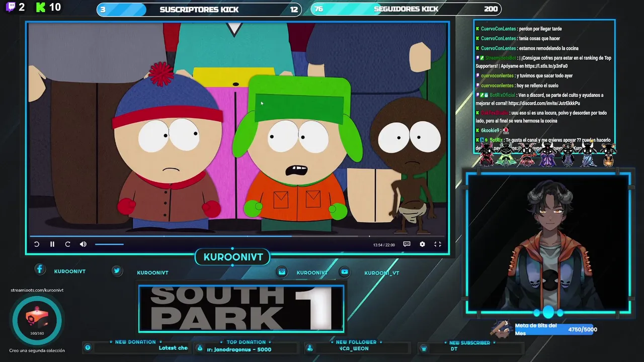Click the YouTube icon for KUROONI_VT

(x=345, y=272)
